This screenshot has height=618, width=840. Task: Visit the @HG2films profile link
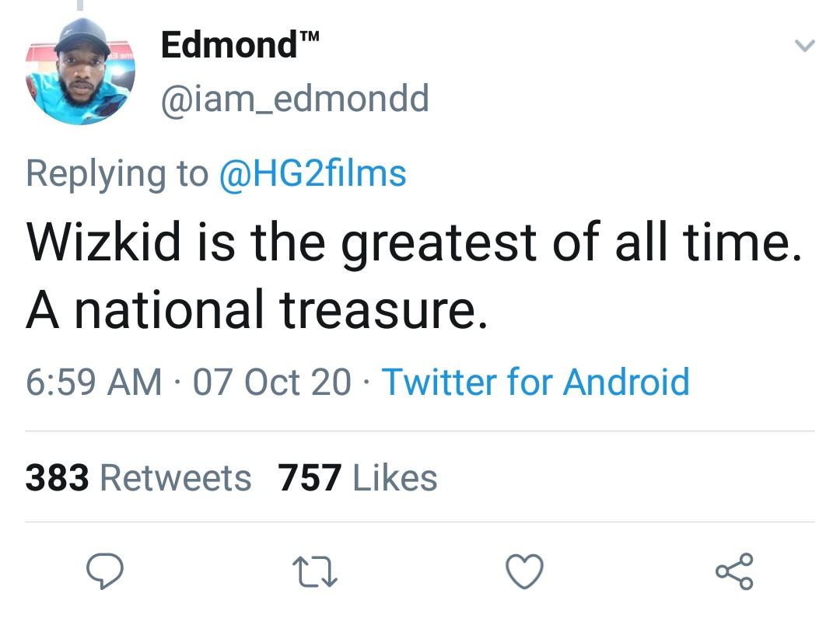coord(313,173)
